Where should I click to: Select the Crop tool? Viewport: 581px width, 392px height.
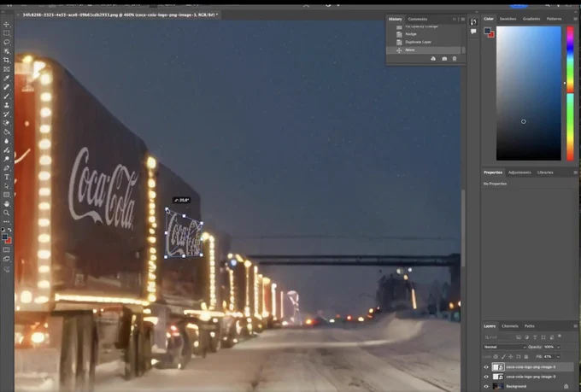coord(7,60)
